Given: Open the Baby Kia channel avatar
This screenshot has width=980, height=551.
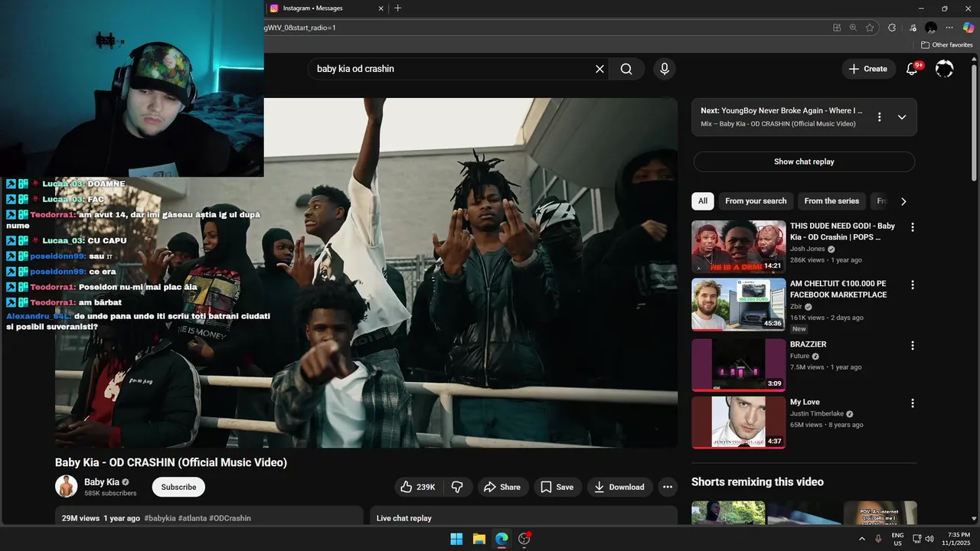Looking at the screenshot, I should tap(67, 487).
